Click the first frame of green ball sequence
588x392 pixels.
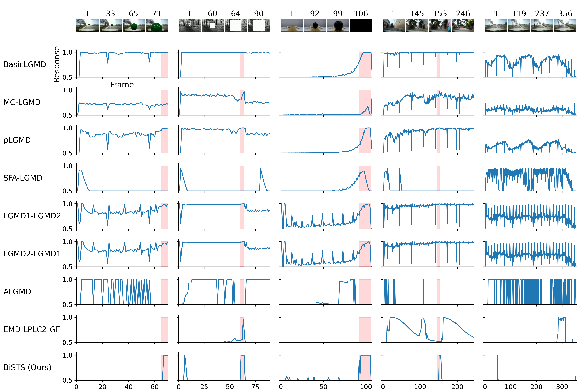point(88,25)
